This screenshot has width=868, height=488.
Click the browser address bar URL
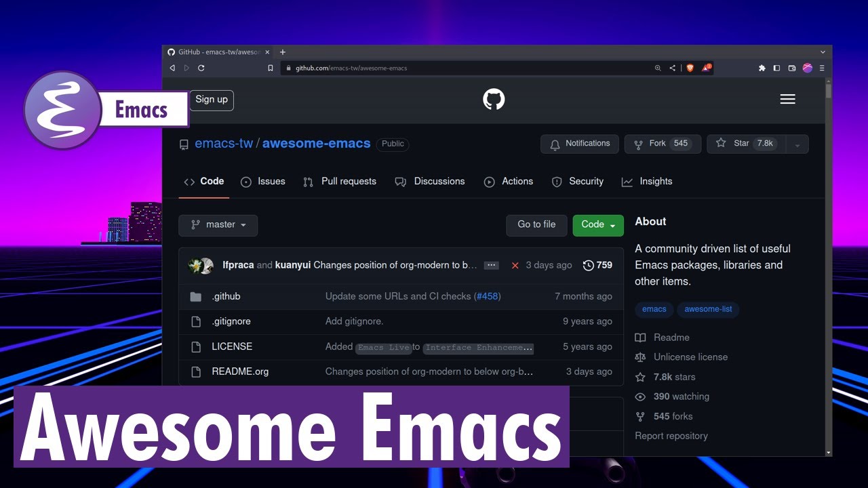[351, 68]
